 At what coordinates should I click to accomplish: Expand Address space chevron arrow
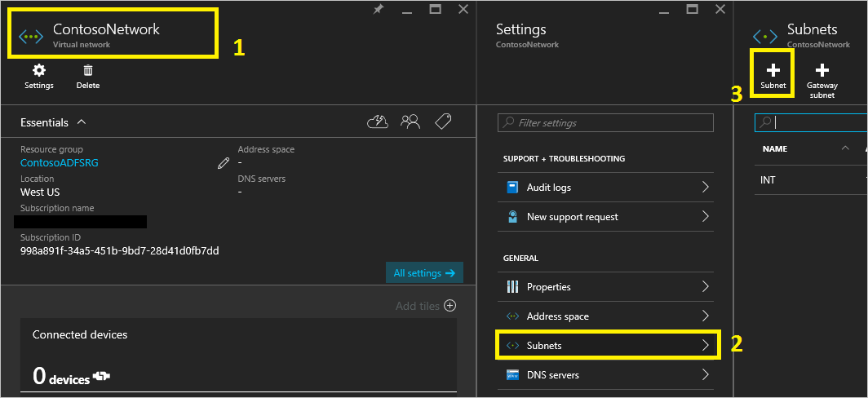coord(705,316)
